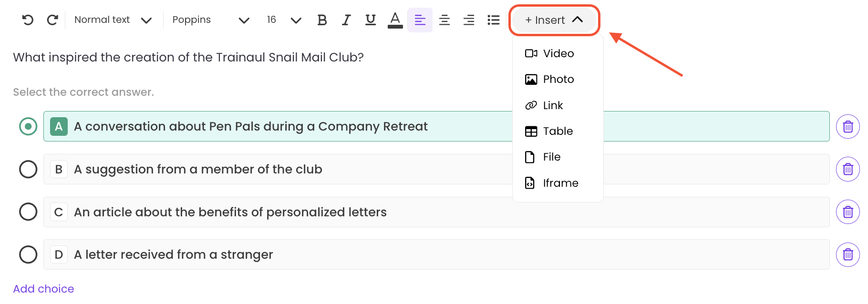This screenshot has width=868, height=304.
Task: Click the 'Select the correct answer.' instruction text
Action: (83, 92)
